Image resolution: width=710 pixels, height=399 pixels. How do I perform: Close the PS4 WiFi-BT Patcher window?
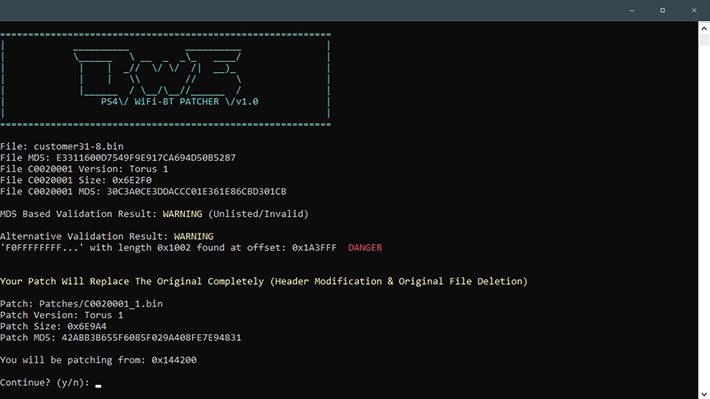pyautogui.click(x=694, y=10)
